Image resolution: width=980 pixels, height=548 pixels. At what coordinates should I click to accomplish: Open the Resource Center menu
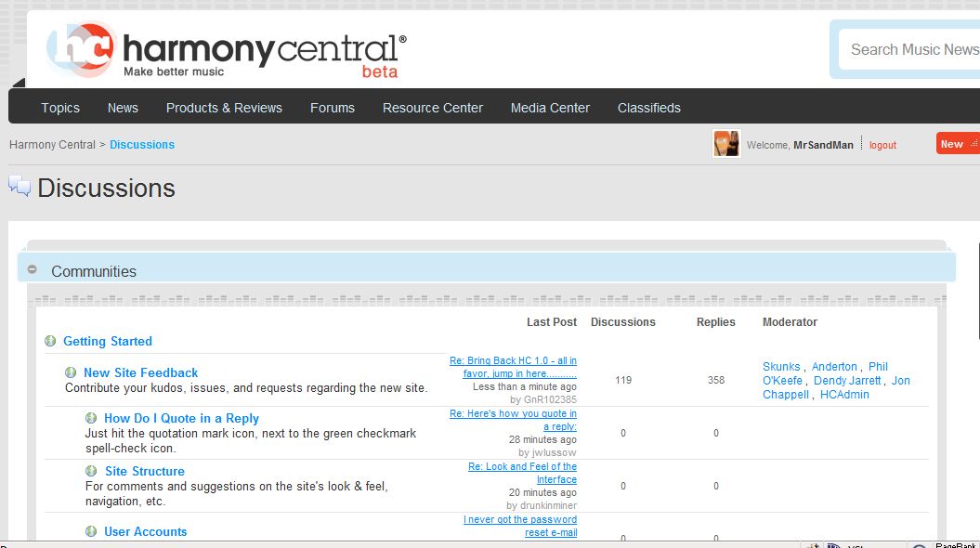click(433, 108)
